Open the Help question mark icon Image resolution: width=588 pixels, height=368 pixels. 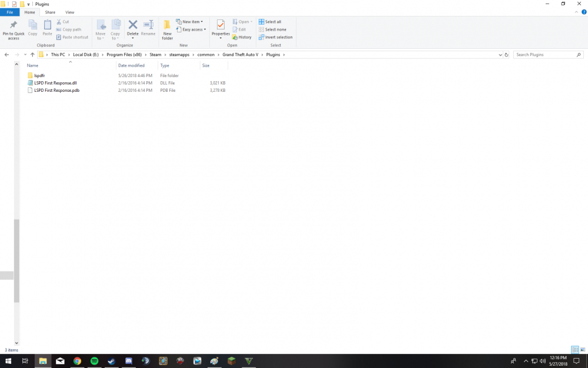point(583,12)
